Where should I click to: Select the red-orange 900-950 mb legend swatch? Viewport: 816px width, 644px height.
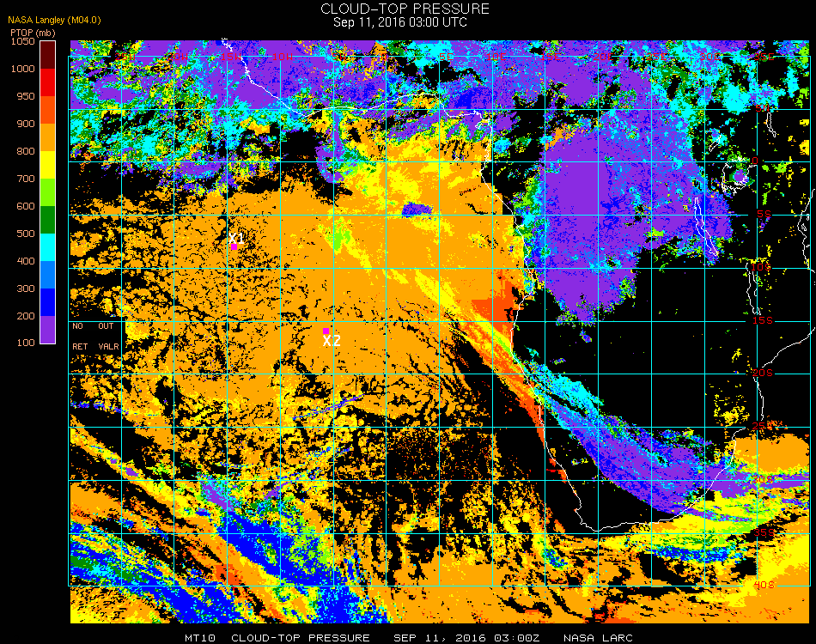click(x=47, y=110)
